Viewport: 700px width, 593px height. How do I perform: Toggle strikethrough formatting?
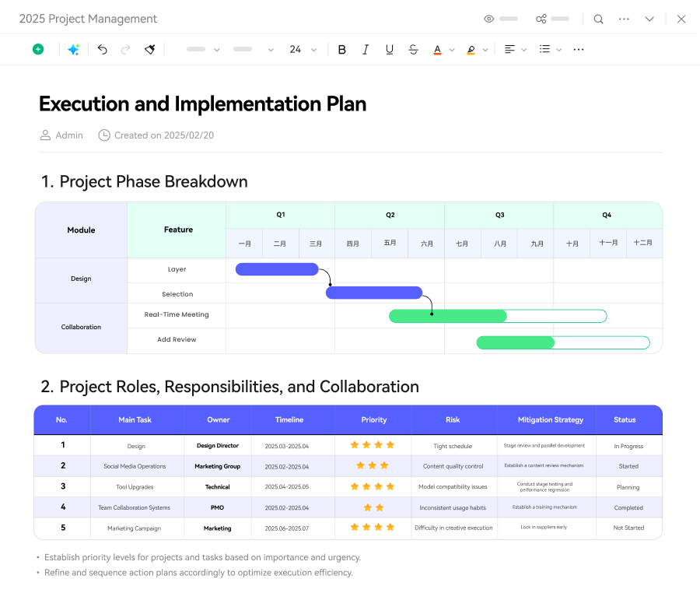(414, 50)
